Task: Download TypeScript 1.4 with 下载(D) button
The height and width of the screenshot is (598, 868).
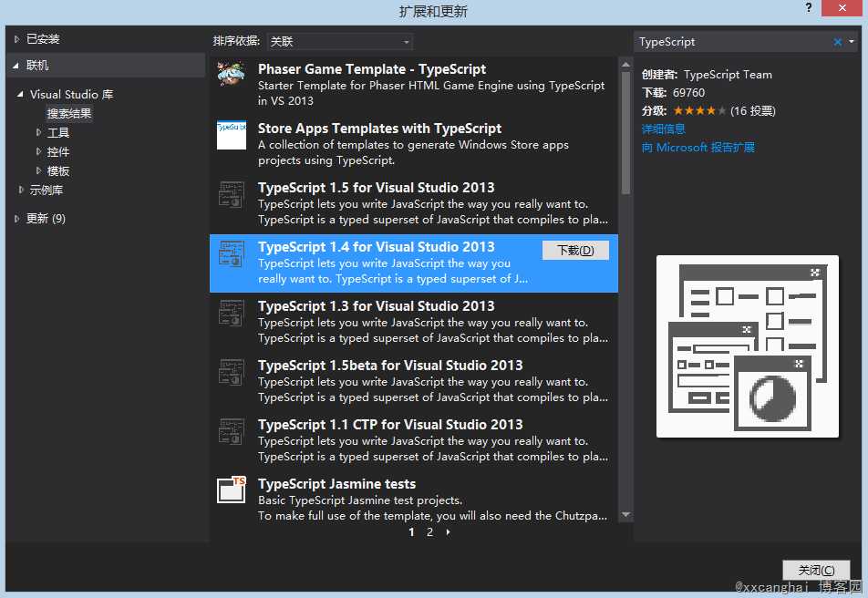Action: click(x=575, y=251)
